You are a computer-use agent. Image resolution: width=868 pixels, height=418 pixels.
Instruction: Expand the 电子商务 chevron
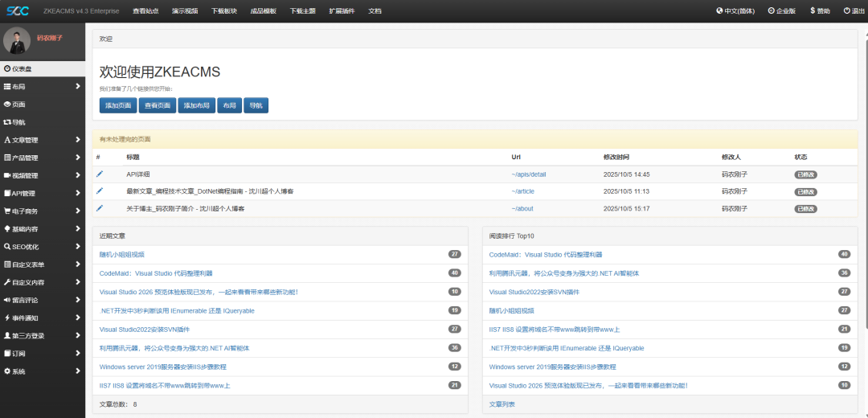pyautogui.click(x=78, y=211)
